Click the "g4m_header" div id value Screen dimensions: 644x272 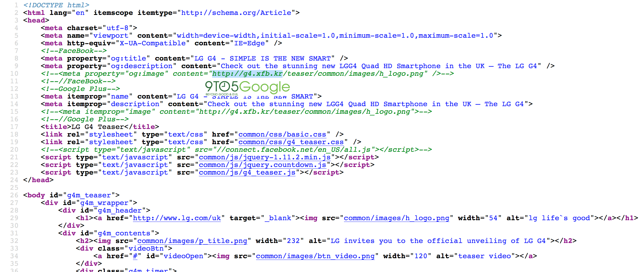pos(120,211)
